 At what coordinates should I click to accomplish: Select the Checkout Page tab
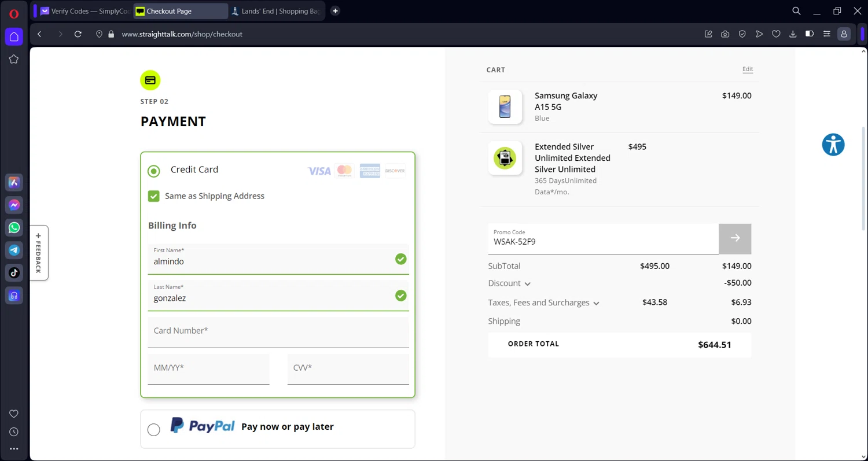pyautogui.click(x=181, y=11)
